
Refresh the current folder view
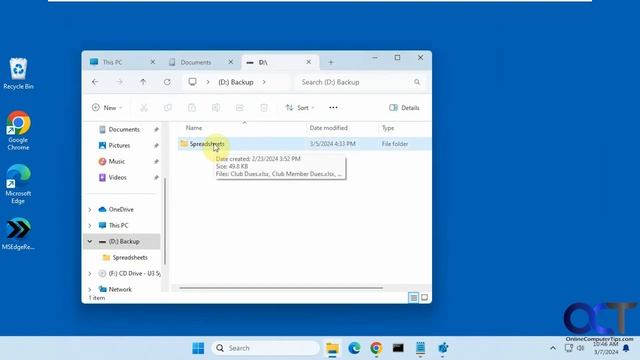pos(167,82)
